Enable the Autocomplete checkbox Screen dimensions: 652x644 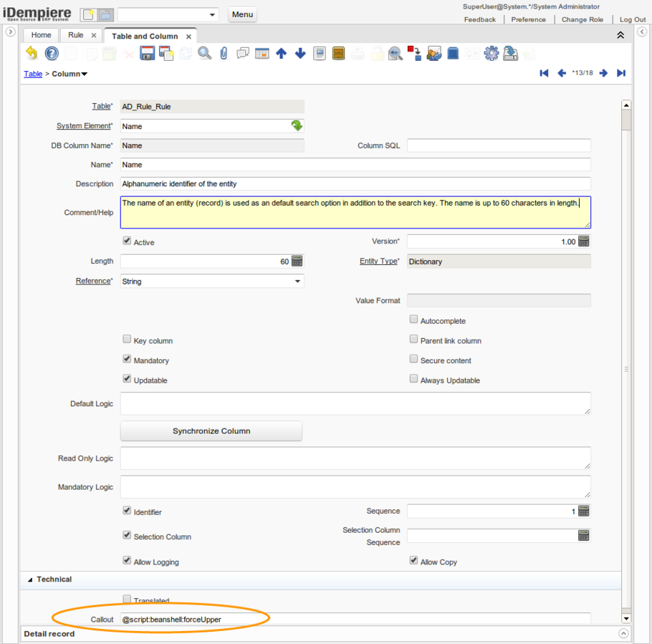point(413,319)
